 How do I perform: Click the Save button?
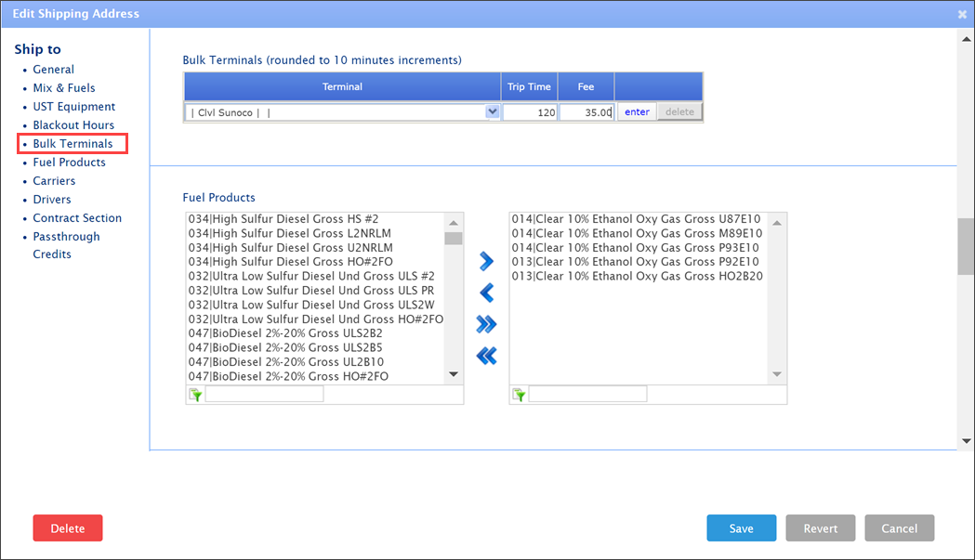coord(741,528)
